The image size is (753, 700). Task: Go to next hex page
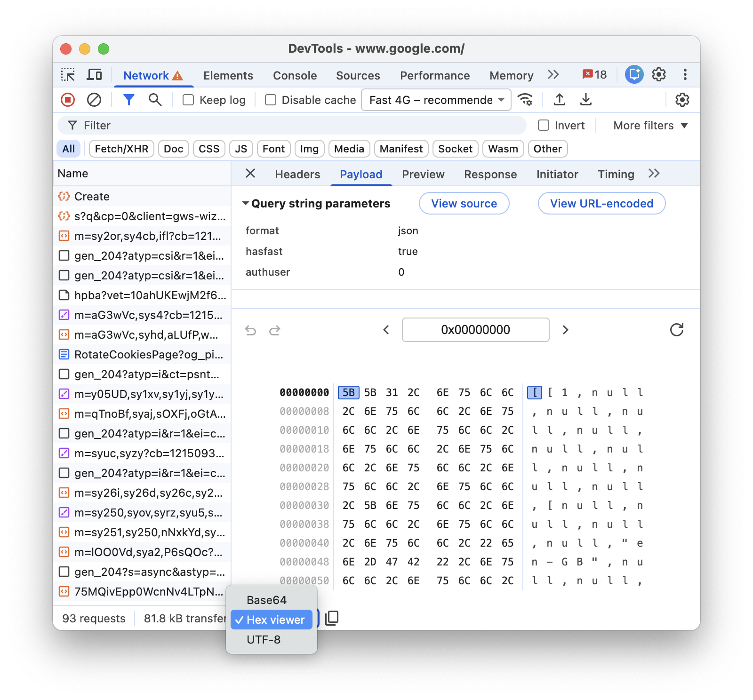coord(566,330)
